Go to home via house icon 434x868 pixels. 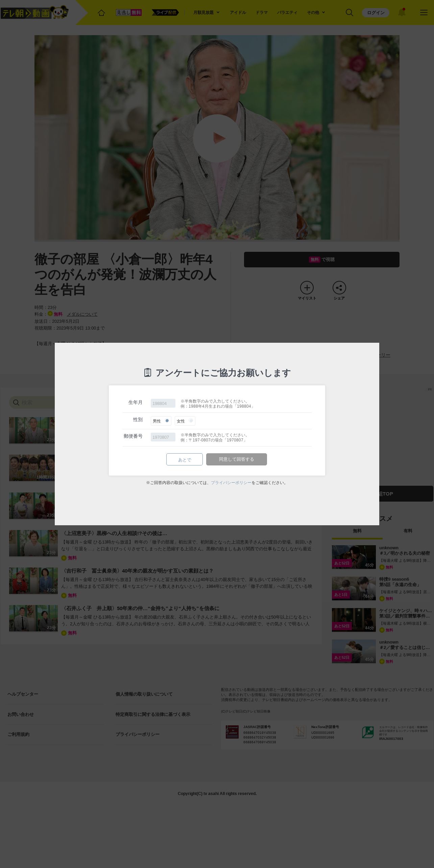(101, 13)
